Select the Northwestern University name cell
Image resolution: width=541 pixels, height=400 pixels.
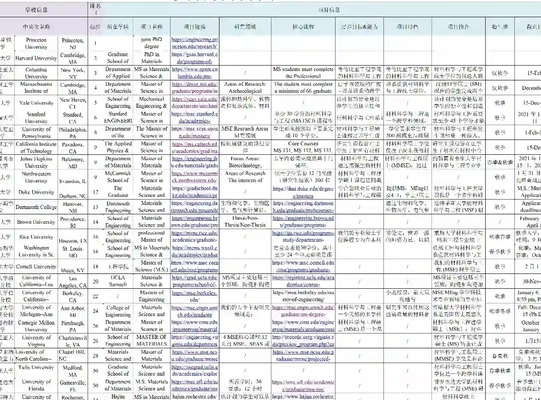tap(36, 177)
